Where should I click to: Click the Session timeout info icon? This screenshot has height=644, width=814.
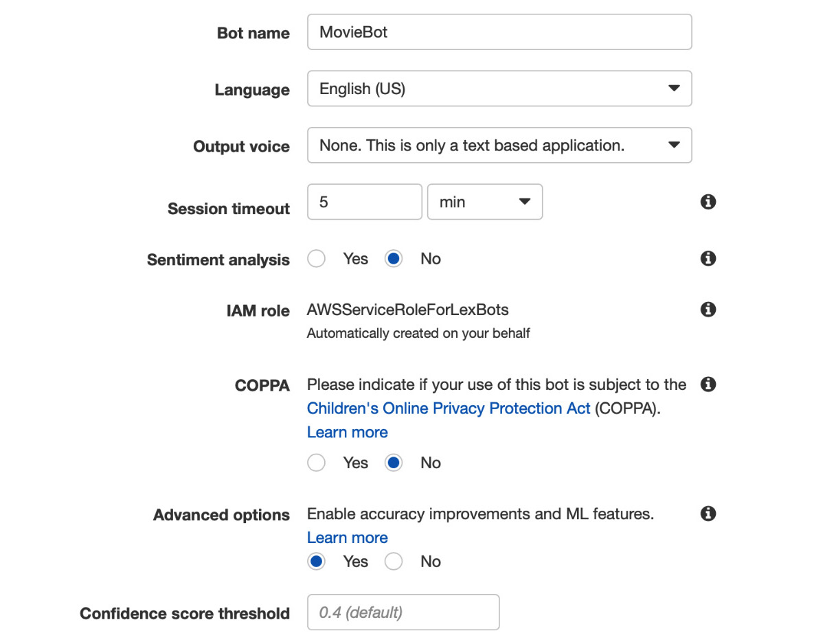[x=708, y=202]
